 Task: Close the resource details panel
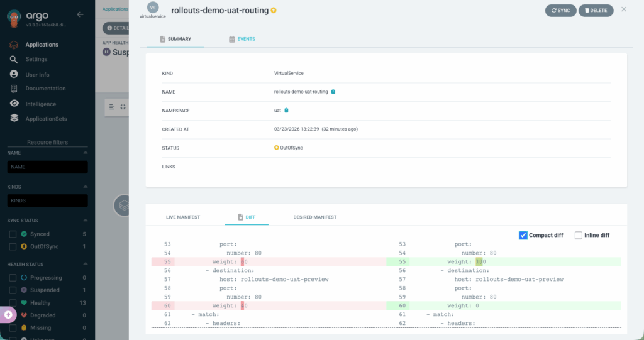pyautogui.click(x=623, y=9)
